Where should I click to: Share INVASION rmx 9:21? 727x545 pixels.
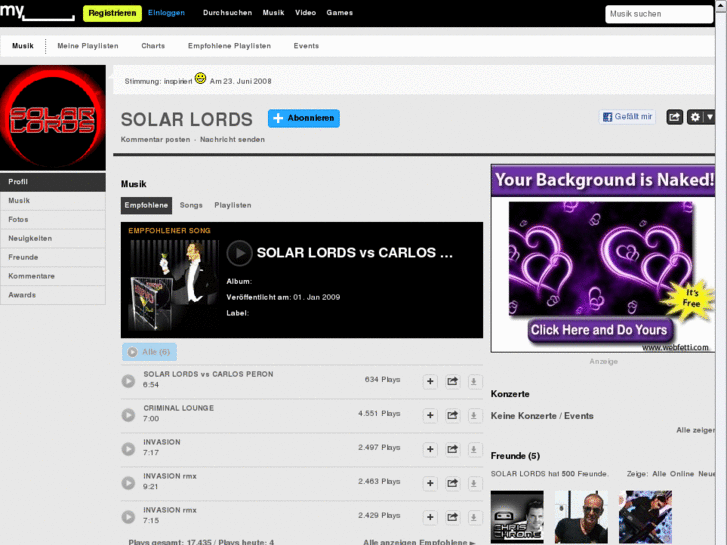coord(452,483)
